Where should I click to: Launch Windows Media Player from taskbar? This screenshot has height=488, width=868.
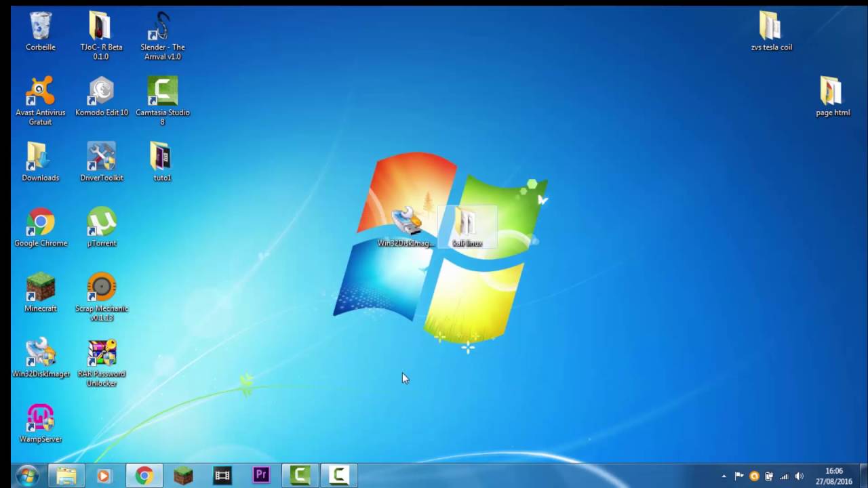104,476
